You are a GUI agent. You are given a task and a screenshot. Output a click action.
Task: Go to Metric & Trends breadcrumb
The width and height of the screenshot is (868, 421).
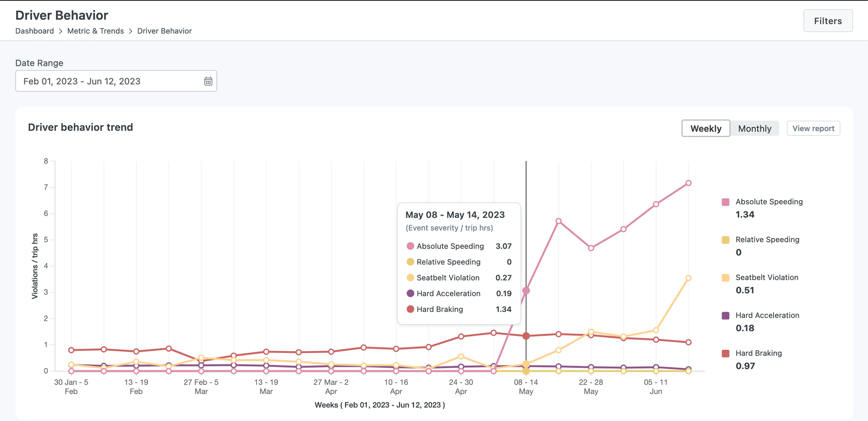pyautogui.click(x=95, y=31)
